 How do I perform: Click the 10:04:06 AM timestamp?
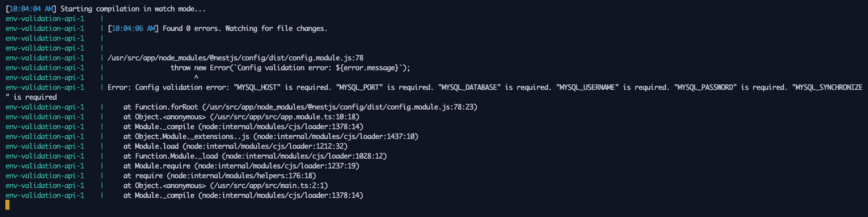click(x=133, y=29)
